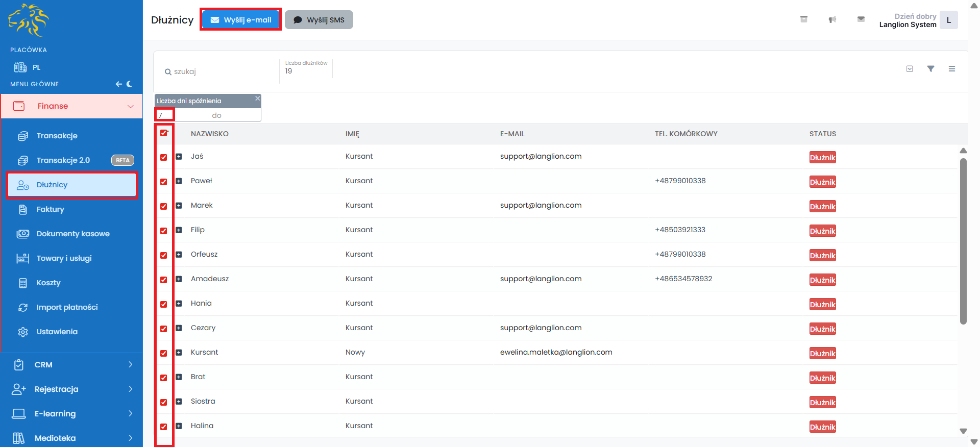Click the megaphone announcements icon

(832, 19)
